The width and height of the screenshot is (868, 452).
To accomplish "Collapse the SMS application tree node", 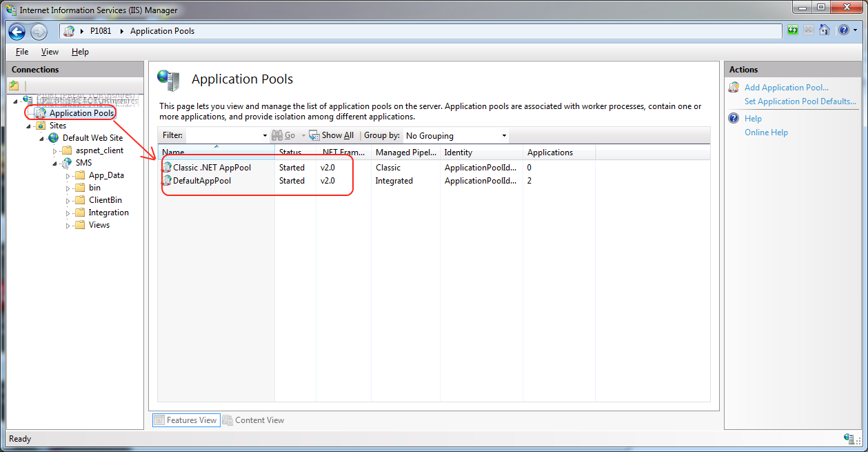I will tap(54, 164).
